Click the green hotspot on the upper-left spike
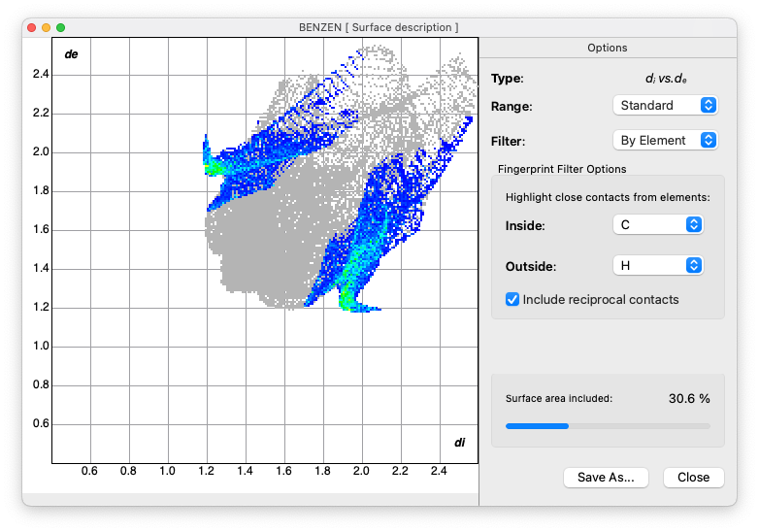This screenshot has width=759, height=532. pyautogui.click(x=214, y=167)
